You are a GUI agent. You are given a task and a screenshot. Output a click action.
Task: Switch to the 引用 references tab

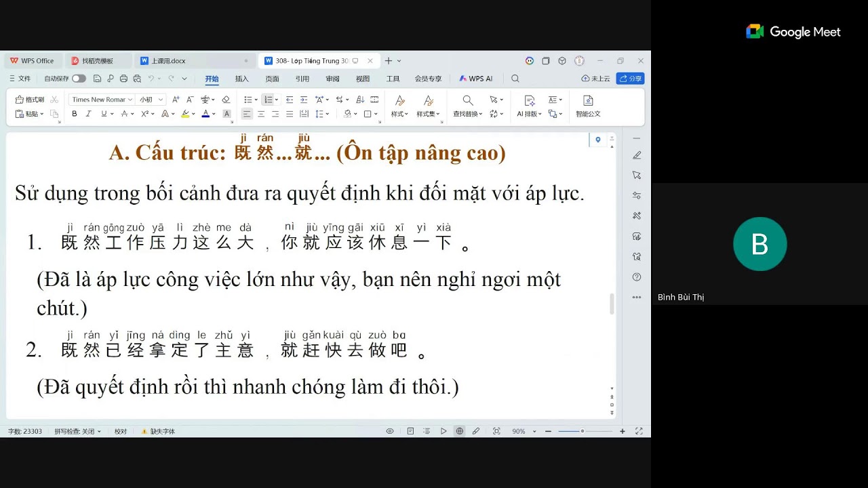[302, 79]
